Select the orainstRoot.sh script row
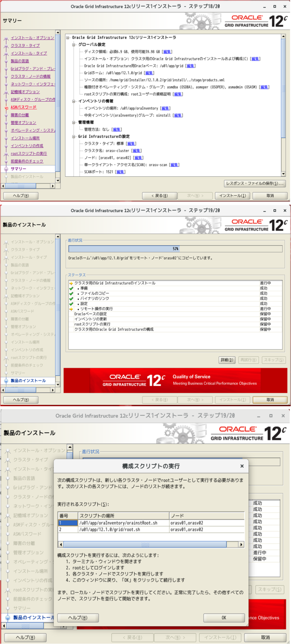The height and width of the screenshot is (644, 291). (x=151, y=523)
